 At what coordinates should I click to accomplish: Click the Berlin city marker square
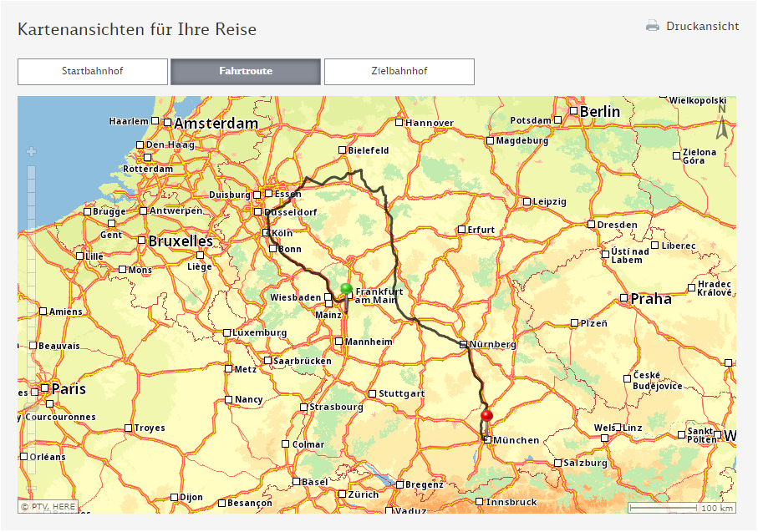[x=574, y=111]
